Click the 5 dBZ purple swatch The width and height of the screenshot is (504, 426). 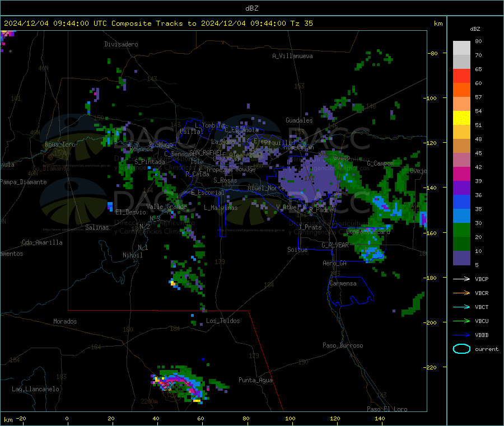pyautogui.click(x=461, y=258)
